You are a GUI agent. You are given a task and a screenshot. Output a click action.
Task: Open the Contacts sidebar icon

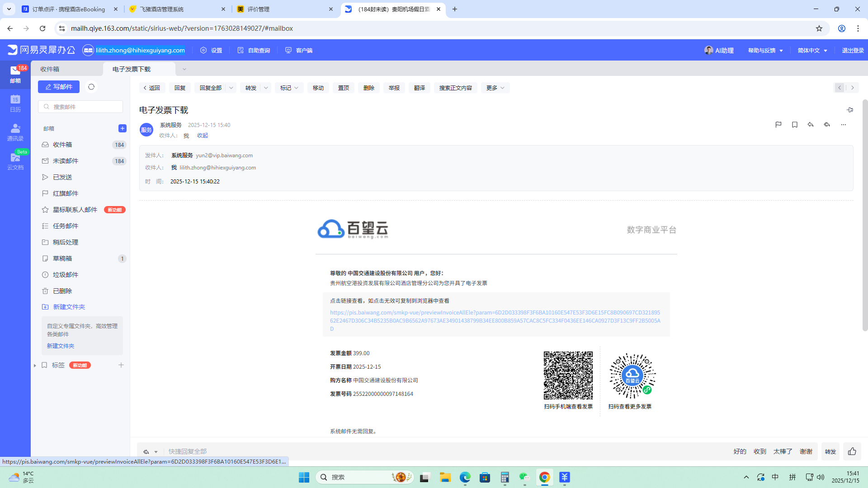pos(15,132)
